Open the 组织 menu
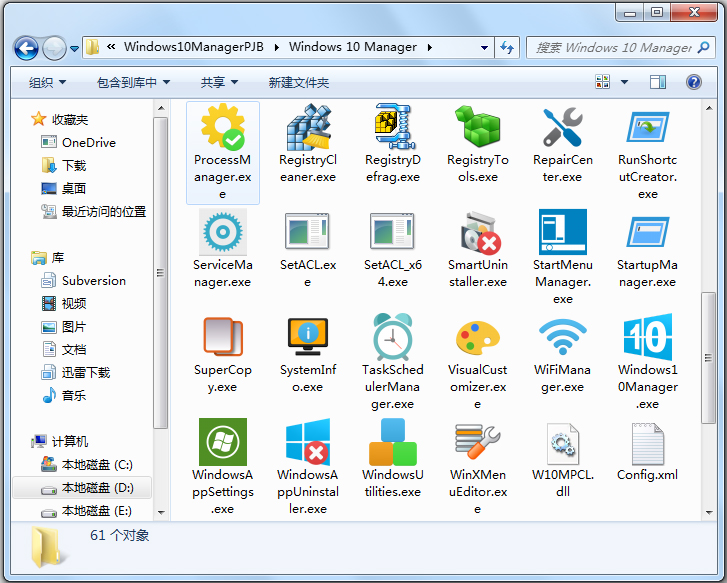 point(47,83)
